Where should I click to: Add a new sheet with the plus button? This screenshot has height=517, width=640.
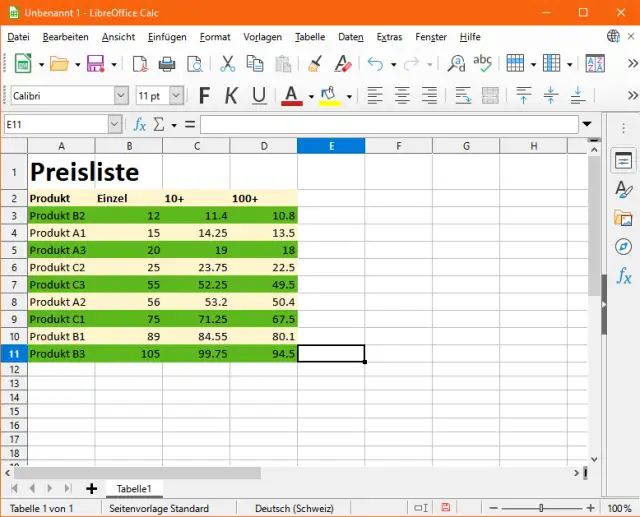[91, 488]
